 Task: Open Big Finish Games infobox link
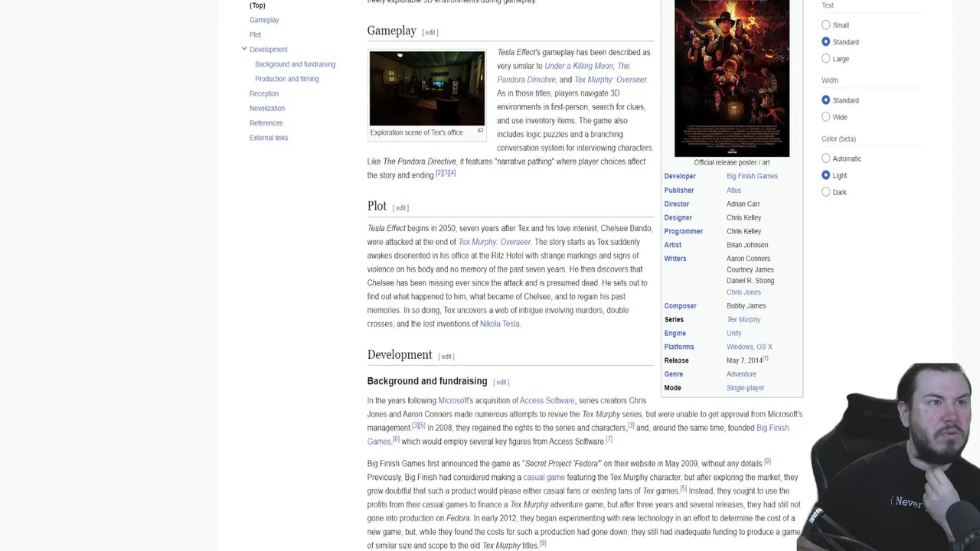pos(752,176)
